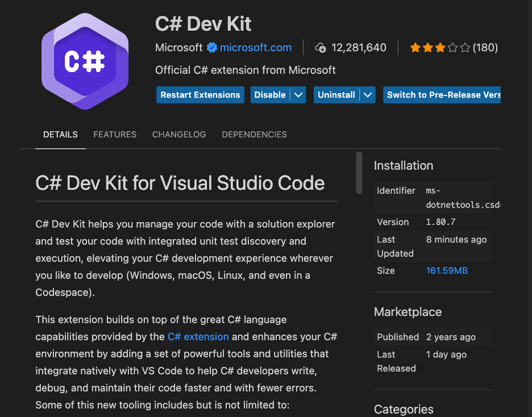Viewport: 532px width, 417px height.
Task: Click the 12,281,640 install count
Action: tap(359, 48)
